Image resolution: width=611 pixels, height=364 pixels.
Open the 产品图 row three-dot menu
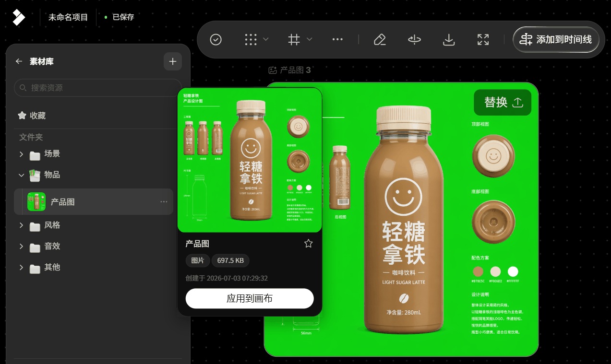(x=164, y=202)
